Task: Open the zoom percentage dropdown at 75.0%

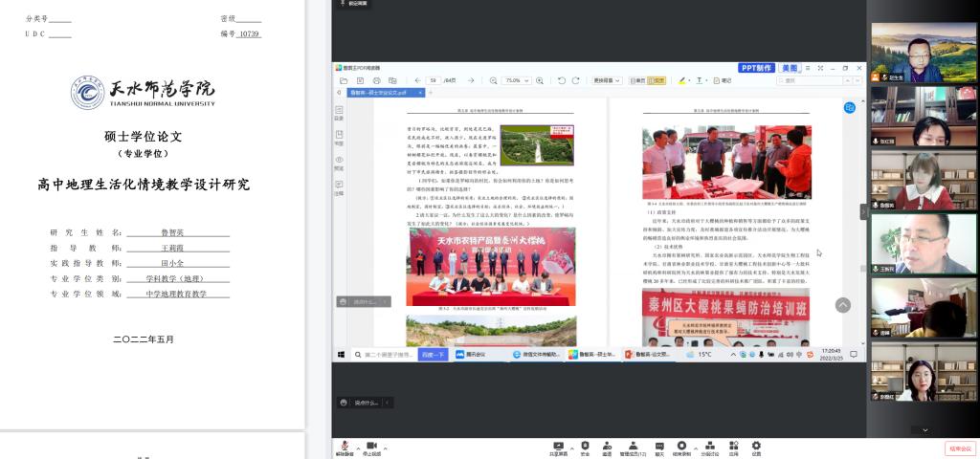Action: coord(519,80)
